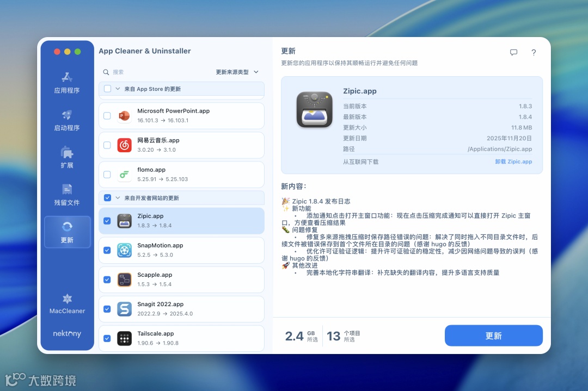Select the 更新 sidebar section
This screenshot has width=588, height=391.
pyautogui.click(x=67, y=232)
